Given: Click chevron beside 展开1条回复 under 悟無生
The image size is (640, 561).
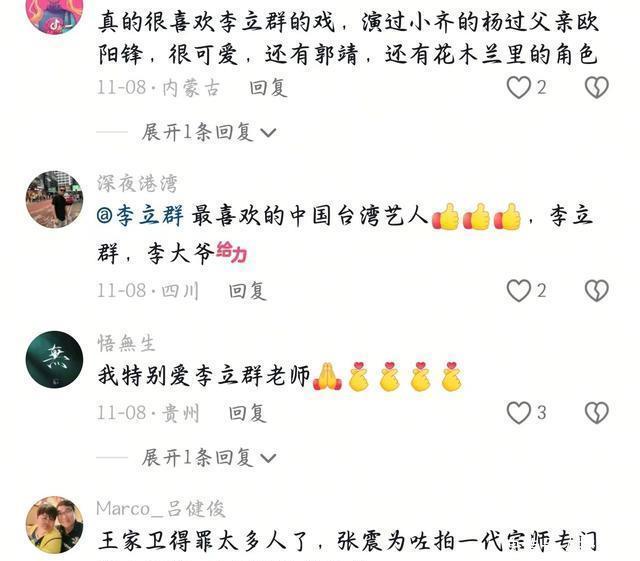Looking at the screenshot, I should pyautogui.click(x=268, y=459).
